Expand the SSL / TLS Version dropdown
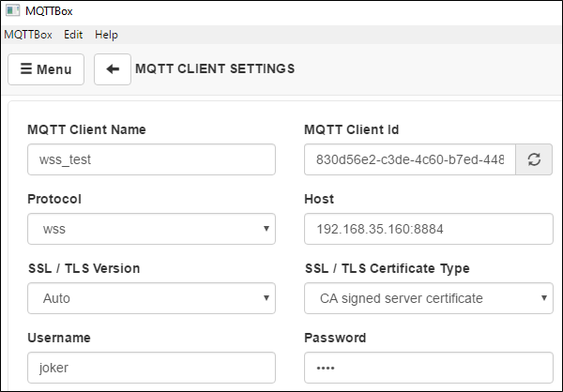 tap(151, 298)
